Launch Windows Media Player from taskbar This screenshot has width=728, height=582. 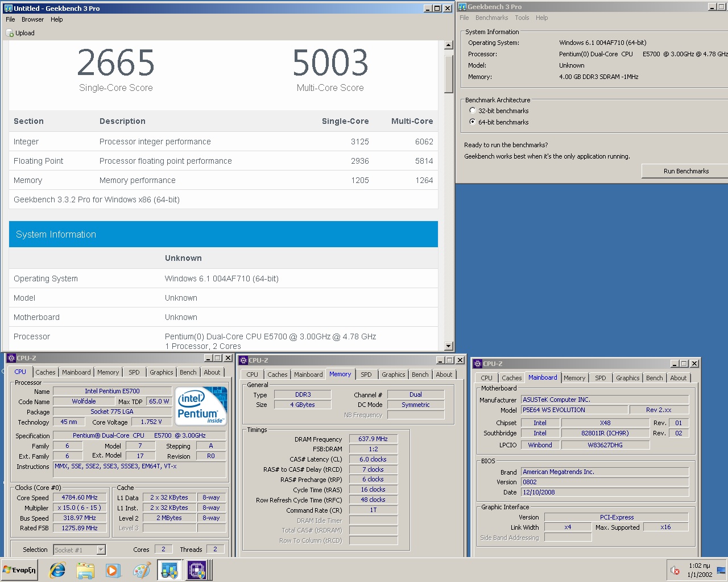tap(113, 570)
